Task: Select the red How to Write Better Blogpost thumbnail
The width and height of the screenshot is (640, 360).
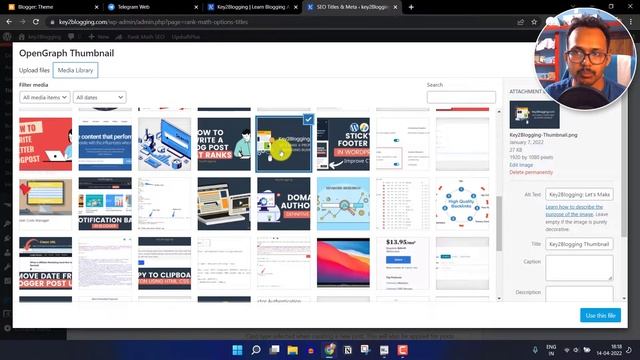Action: pyautogui.click(x=45, y=144)
